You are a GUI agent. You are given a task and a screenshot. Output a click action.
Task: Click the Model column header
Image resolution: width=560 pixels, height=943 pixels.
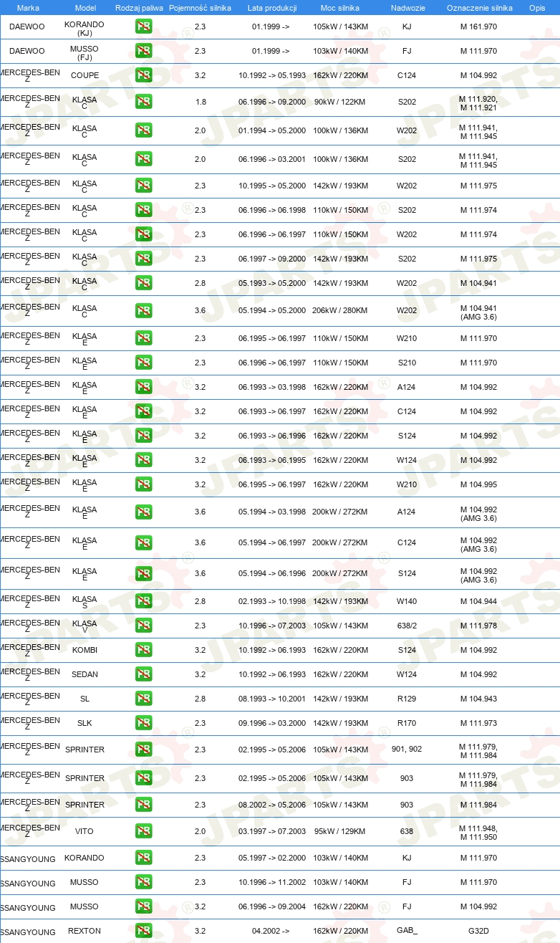pos(85,8)
